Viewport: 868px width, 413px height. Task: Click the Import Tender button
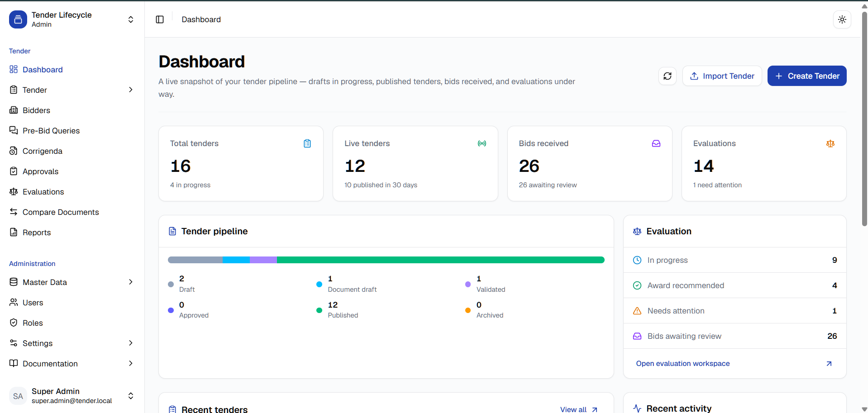coord(722,76)
